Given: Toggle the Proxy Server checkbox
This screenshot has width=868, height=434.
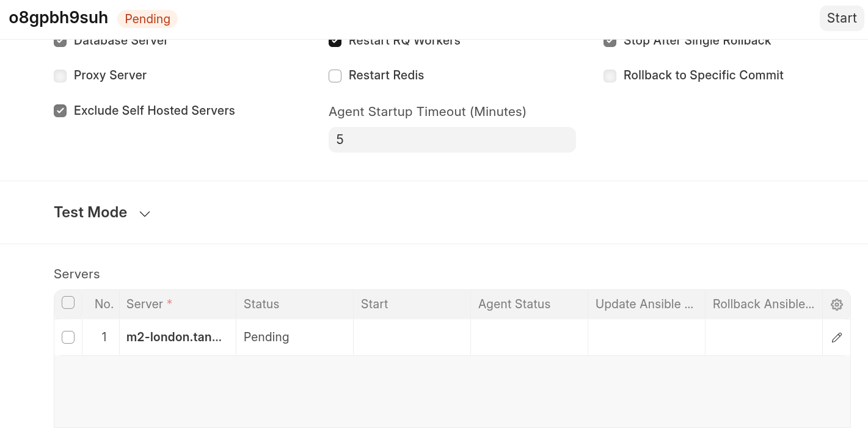Looking at the screenshot, I should point(60,76).
